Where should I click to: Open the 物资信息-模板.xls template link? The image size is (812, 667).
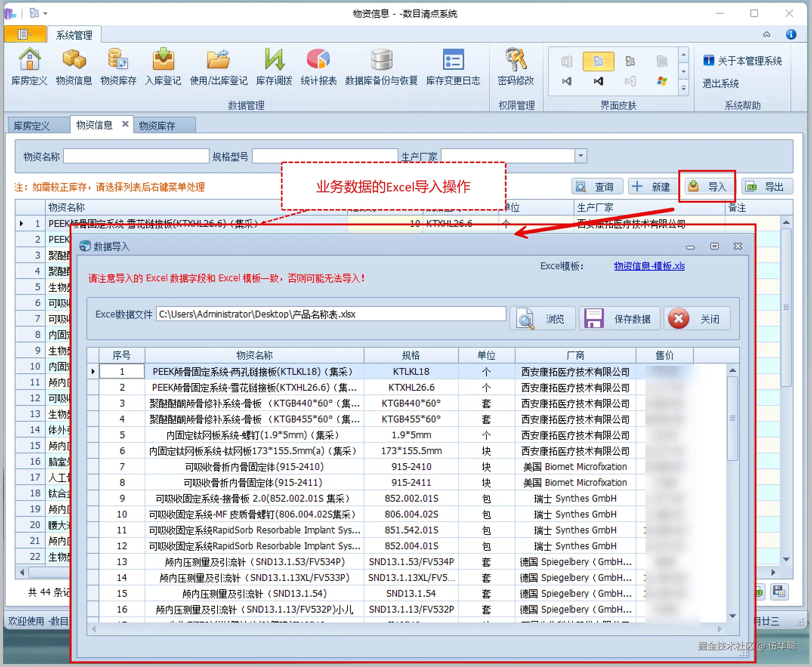pos(649,266)
